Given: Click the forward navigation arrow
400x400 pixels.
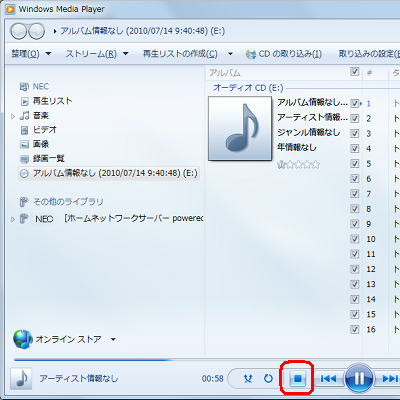Looking at the screenshot, I should pyautogui.click(x=36, y=31).
